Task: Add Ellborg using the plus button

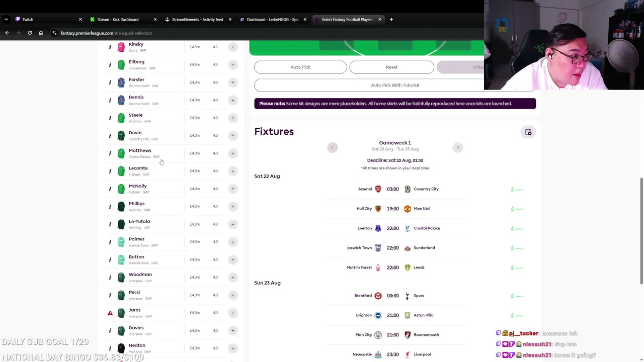Action: (x=232, y=65)
